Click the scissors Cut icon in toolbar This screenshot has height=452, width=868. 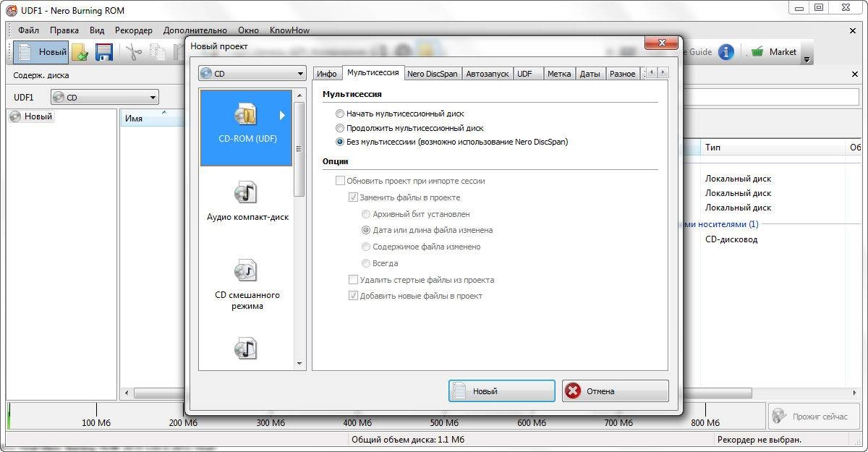pyautogui.click(x=133, y=52)
